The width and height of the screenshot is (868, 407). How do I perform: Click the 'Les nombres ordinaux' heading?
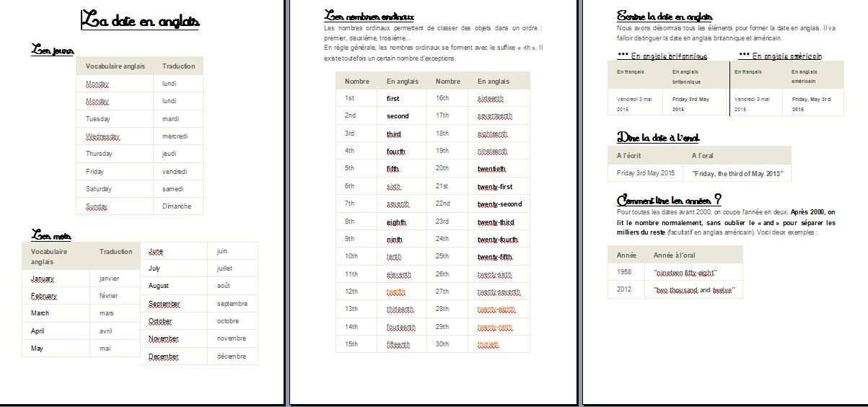(369, 16)
